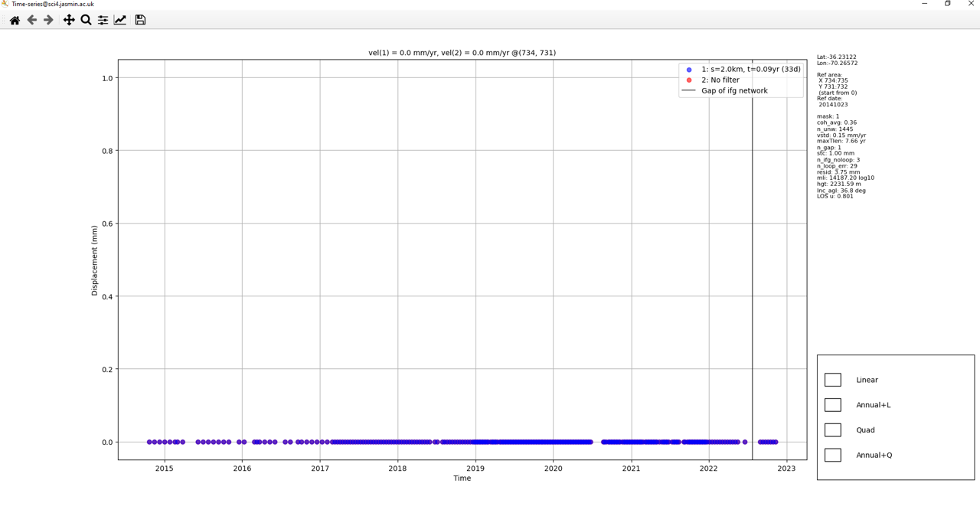Click the application icon in the title bar
Viewport: 980px width, 516px height.
(5, 3)
